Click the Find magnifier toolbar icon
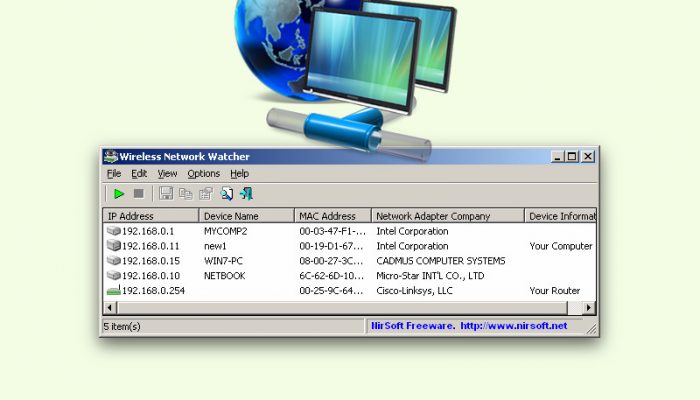Screen dimensions: 700x400 click(x=227, y=194)
